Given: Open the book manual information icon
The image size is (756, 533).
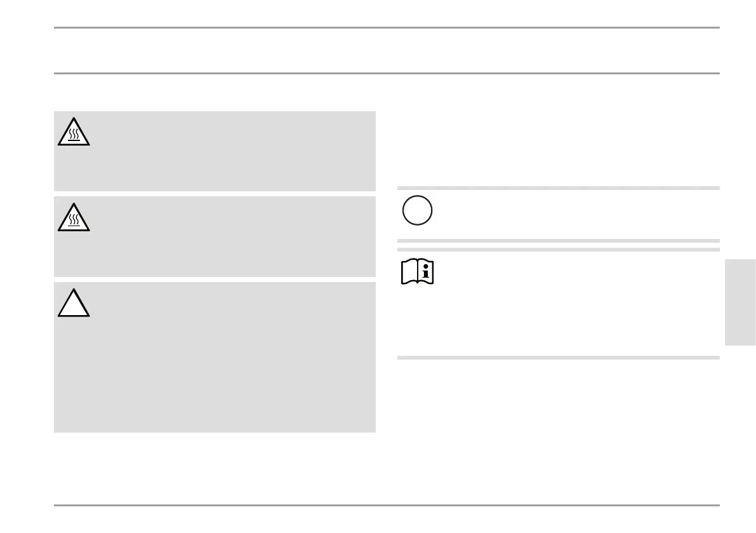Looking at the screenshot, I should coord(418,271).
